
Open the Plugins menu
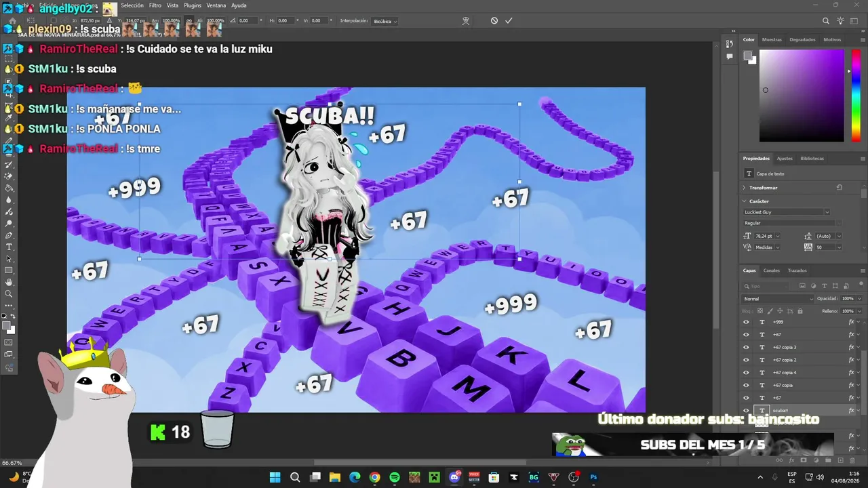pos(193,5)
